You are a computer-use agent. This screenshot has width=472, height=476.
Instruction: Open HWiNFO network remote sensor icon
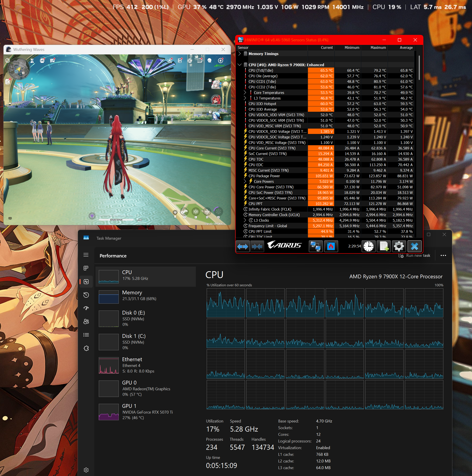(316, 246)
